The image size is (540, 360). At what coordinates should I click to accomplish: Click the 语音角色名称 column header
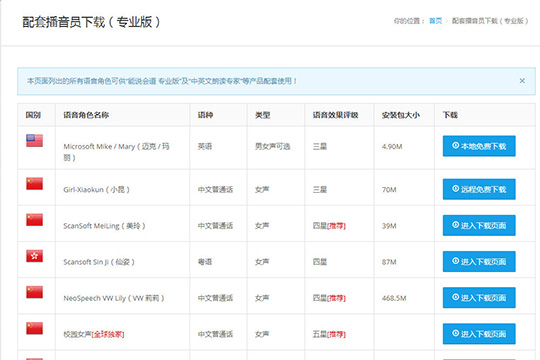pos(86,115)
